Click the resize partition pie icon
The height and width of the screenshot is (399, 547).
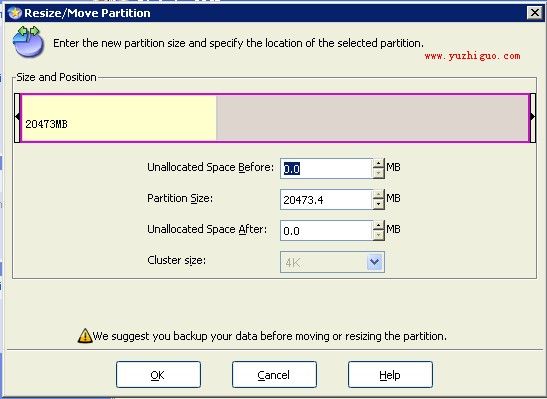tap(28, 42)
